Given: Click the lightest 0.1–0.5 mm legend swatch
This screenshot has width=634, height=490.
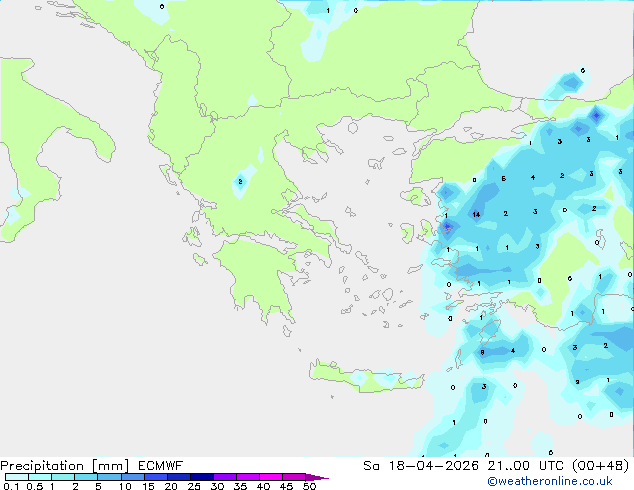Looking at the screenshot, I should pos(17,477).
